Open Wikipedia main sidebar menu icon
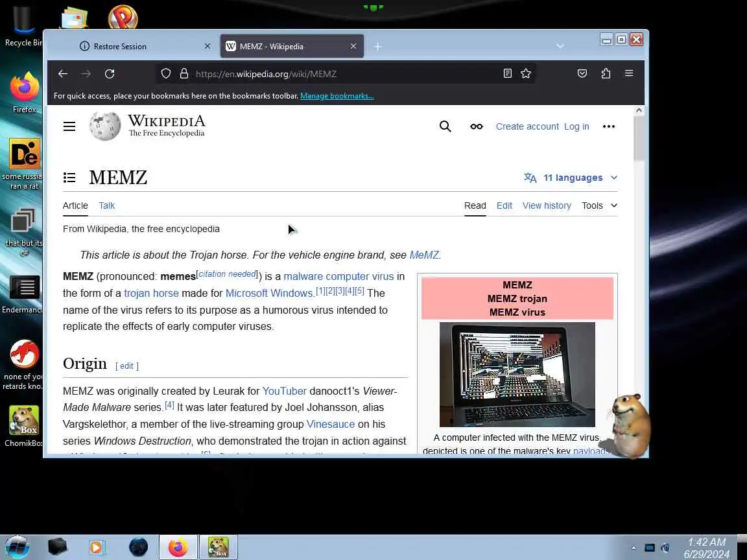 click(x=69, y=126)
